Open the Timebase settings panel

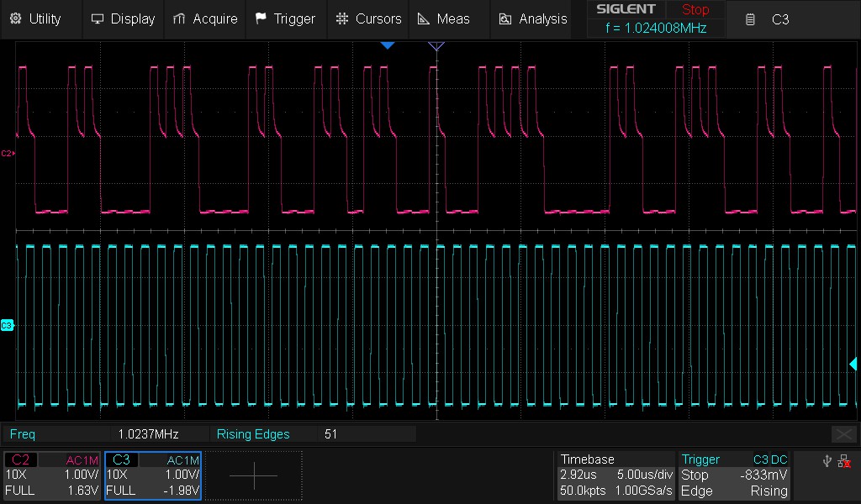click(x=615, y=475)
